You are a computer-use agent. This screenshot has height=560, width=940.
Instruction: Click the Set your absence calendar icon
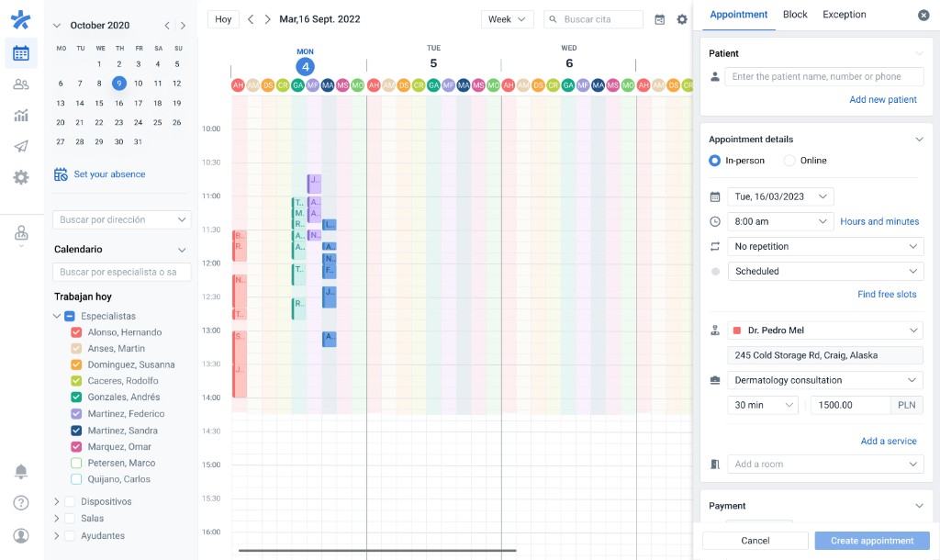[x=61, y=174]
